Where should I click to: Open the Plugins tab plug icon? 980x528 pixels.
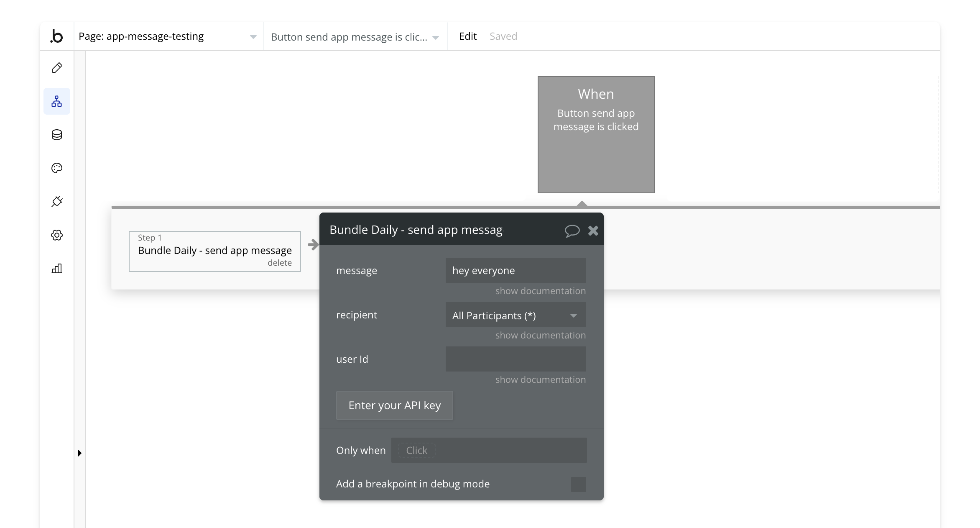click(57, 202)
